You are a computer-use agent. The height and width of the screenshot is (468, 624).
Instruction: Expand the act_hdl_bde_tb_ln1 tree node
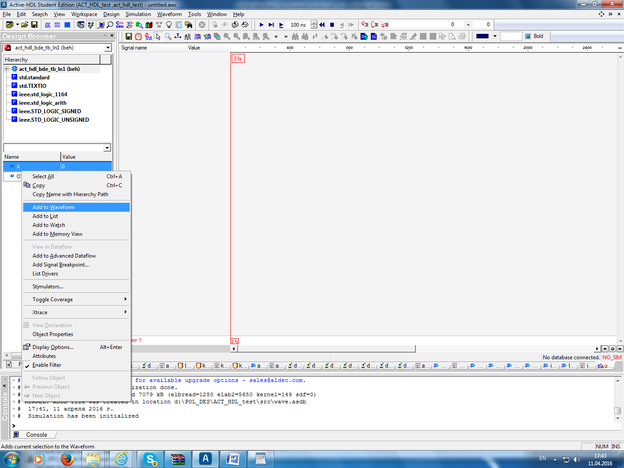pyautogui.click(x=7, y=69)
